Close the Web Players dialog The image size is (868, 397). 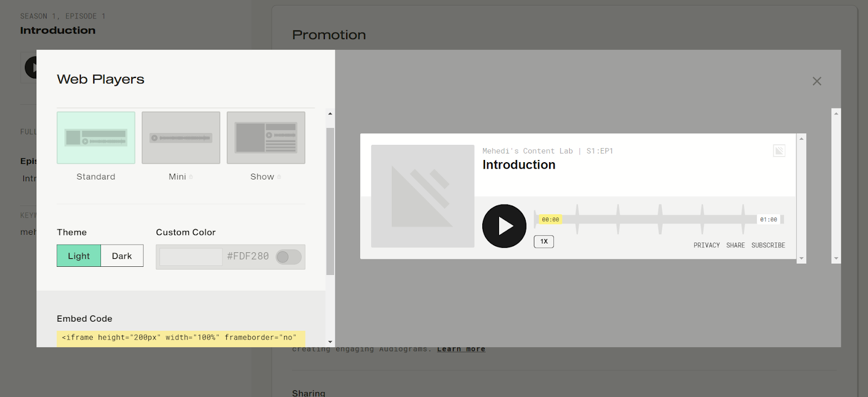click(817, 81)
